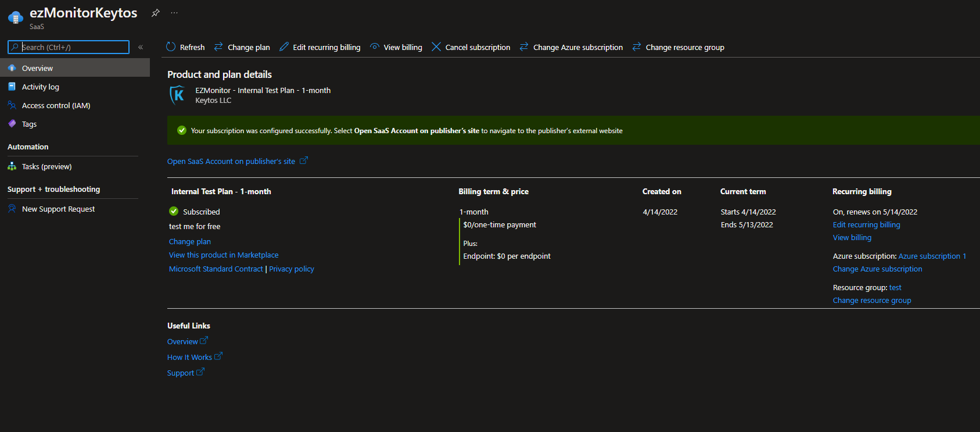Open Edit recurring billing from toolbar
Image resolution: width=980 pixels, height=432 pixels.
pyautogui.click(x=326, y=47)
